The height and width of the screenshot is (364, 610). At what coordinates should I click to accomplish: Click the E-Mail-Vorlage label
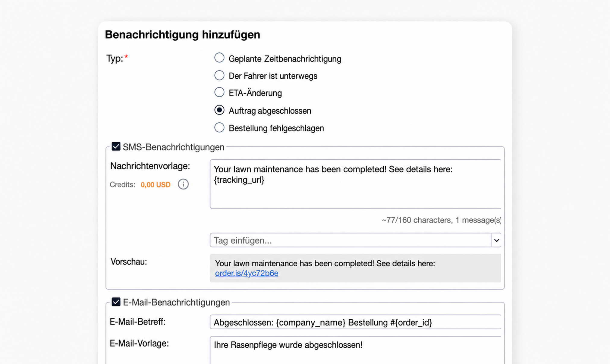139,343
